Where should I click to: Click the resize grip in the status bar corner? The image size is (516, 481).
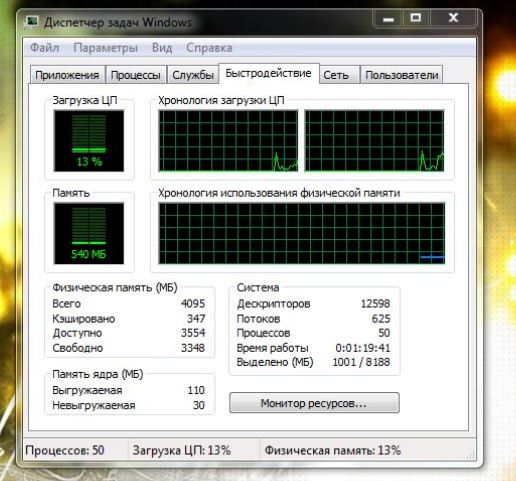click(471, 455)
